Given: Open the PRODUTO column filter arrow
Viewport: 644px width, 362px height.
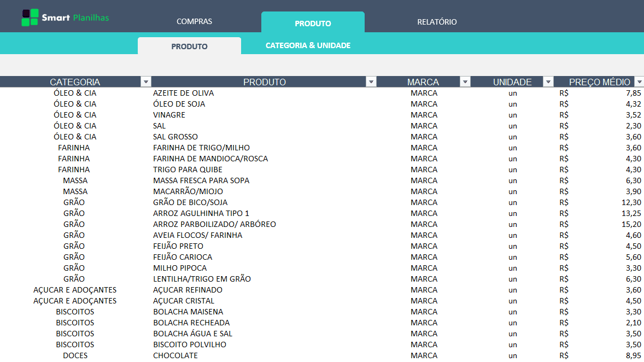Looking at the screenshot, I should [x=371, y=82].
